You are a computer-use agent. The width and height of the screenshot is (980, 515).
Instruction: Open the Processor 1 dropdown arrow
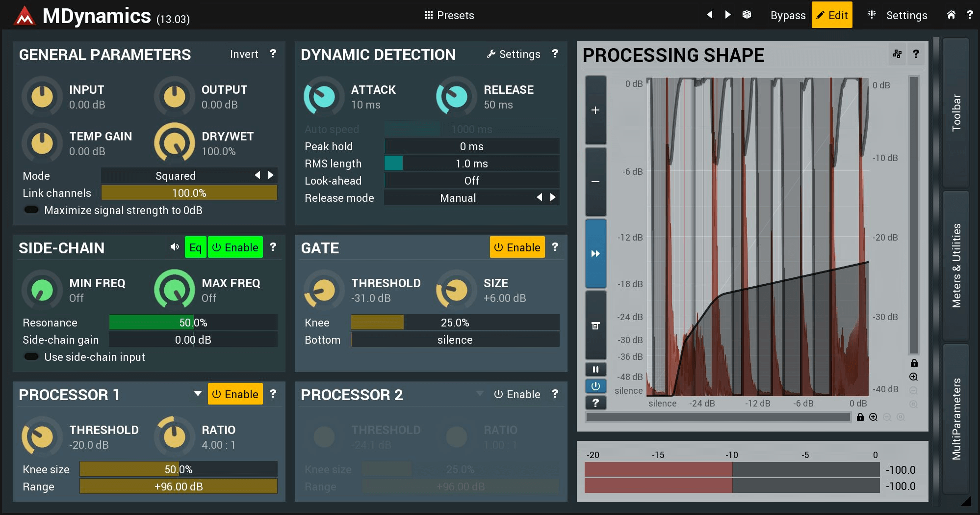pyautogui.click(x=198, y=394)
